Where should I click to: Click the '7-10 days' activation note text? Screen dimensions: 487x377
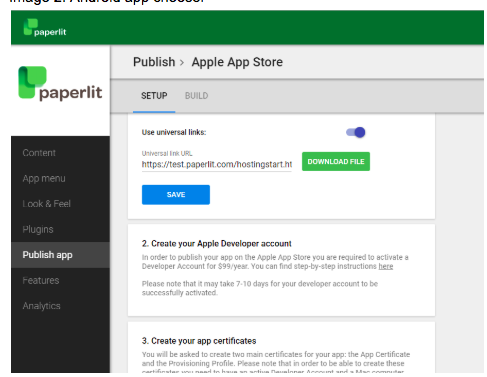tap(260, 288)
